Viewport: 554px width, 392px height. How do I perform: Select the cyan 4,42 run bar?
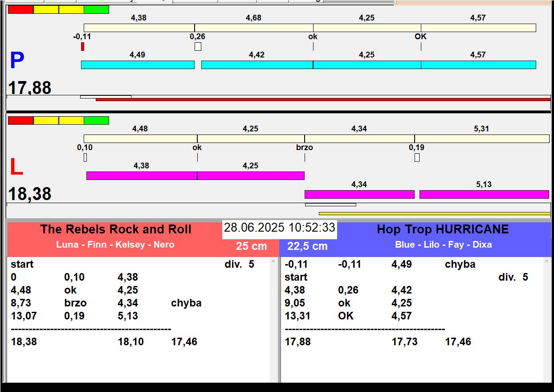tap(257, 65)
